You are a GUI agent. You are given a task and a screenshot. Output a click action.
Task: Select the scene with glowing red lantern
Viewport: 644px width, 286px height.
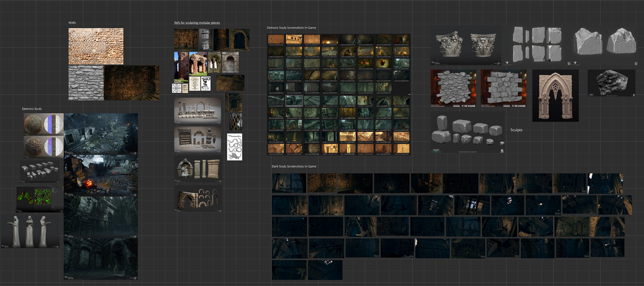[101, 175]
